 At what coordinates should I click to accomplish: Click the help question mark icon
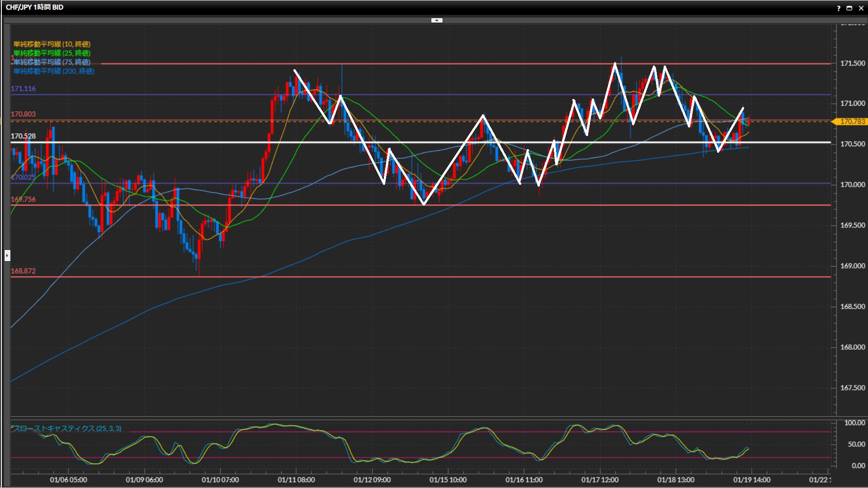click(x=839, y=8)
